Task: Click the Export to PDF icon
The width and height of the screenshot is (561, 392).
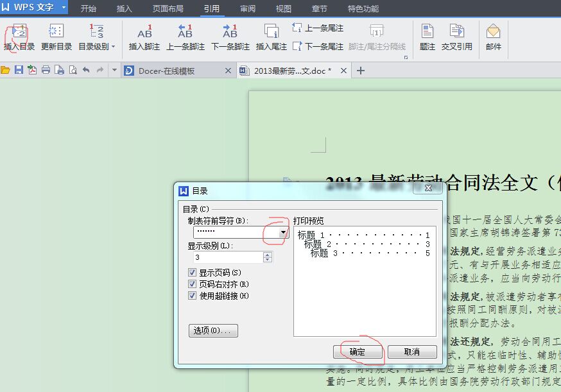Action: (32, 70)
